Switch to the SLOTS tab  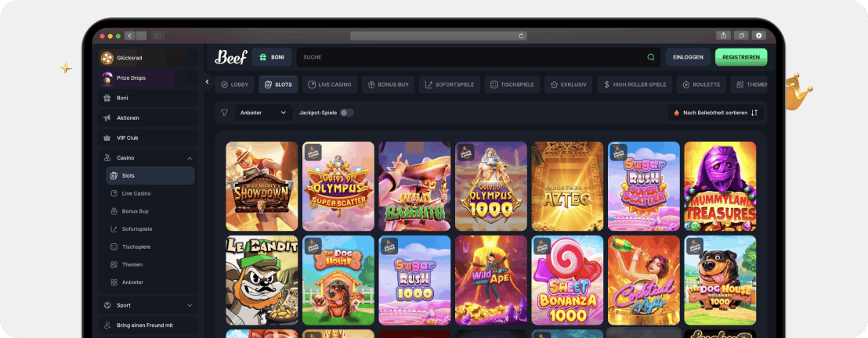pyautogui.click(x=278, y=84)
